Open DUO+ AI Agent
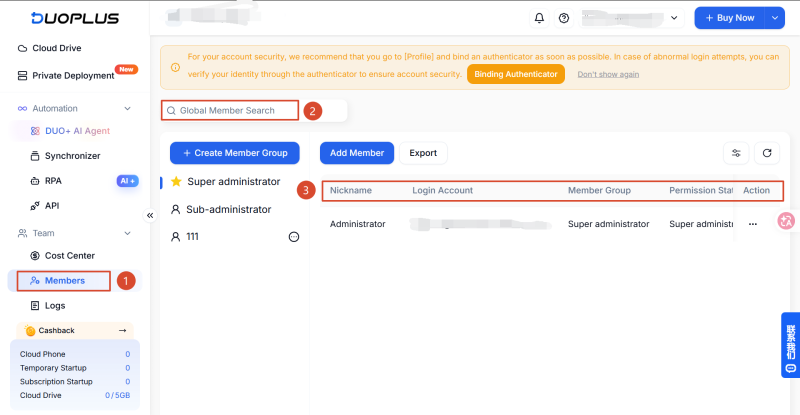Viewport: 800px width, 415px height. pyautogui.click(x=77, y=131)
